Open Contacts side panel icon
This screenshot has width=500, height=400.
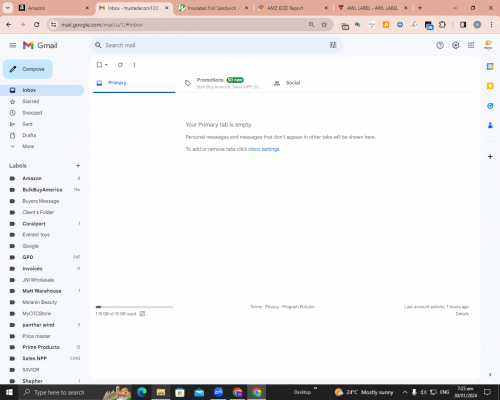[x=490, y=125]
